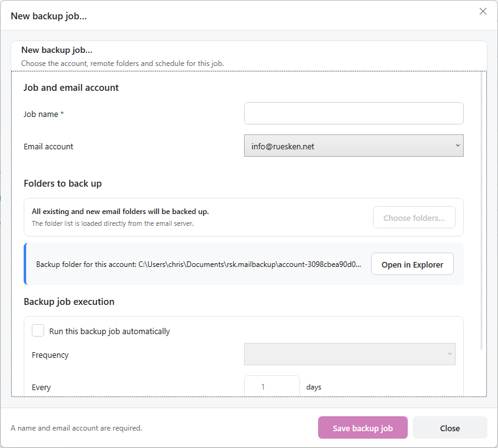Open the Email account dropdown showing info@ruesken.net
This screenshot has height=448, width=498.
(x=354, y=146)
